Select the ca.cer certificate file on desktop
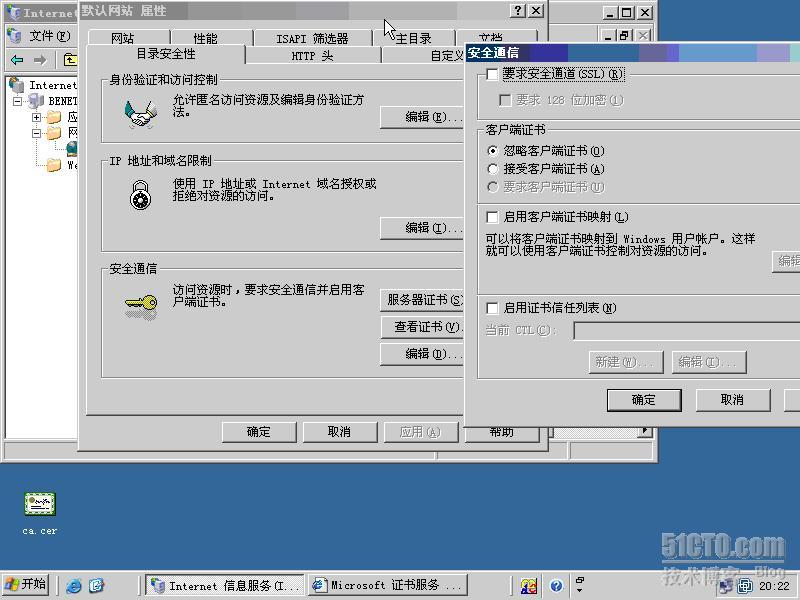800x600 pixels. tap(40, 512)
